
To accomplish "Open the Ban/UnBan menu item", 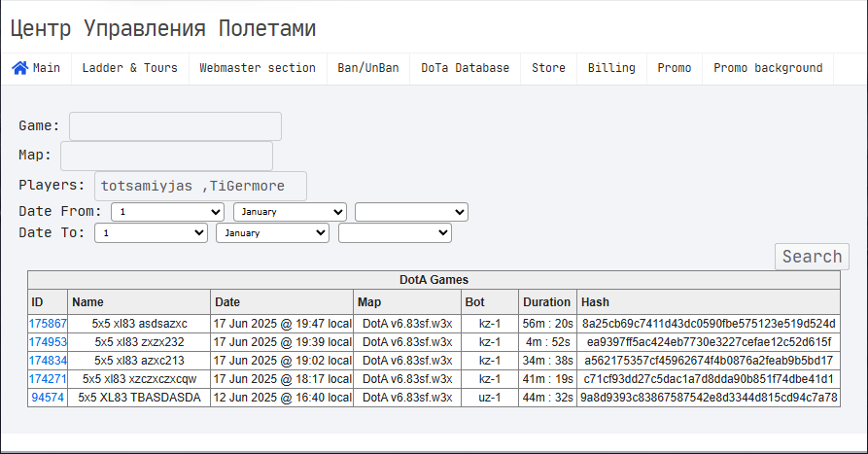I will pos(368,68).
